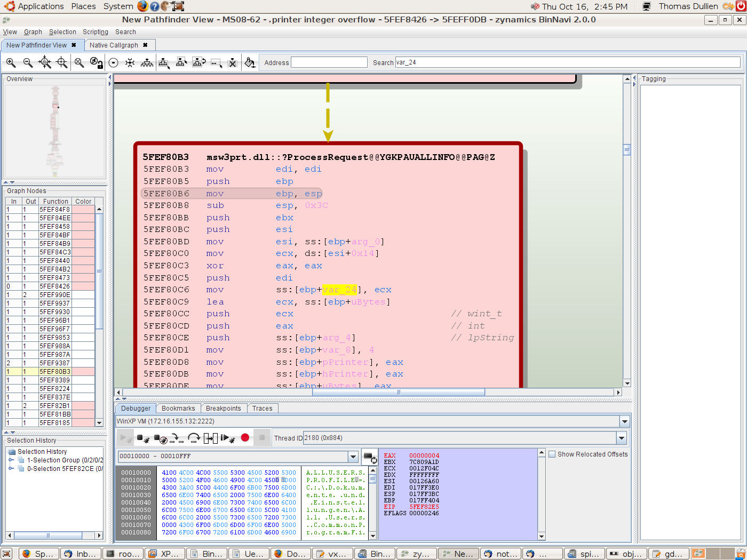
Task: Select the Debugger tab
Action: (136, 409)
